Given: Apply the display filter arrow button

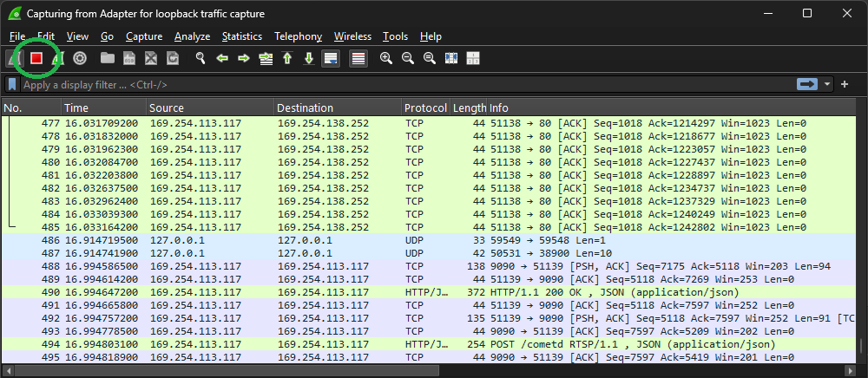Looking at the screenshot, I should pos(807,84).
